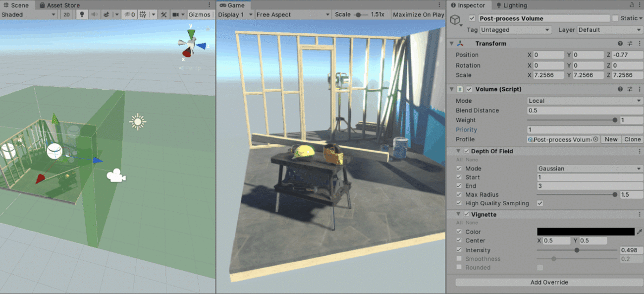Open Depth Of Field three-dot menu

tap(640, 151)
